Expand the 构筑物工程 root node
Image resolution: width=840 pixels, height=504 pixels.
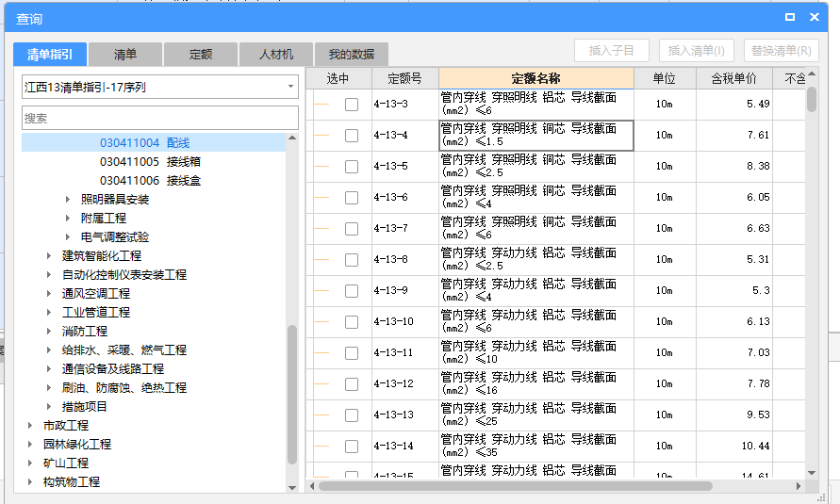coord(30,481)
